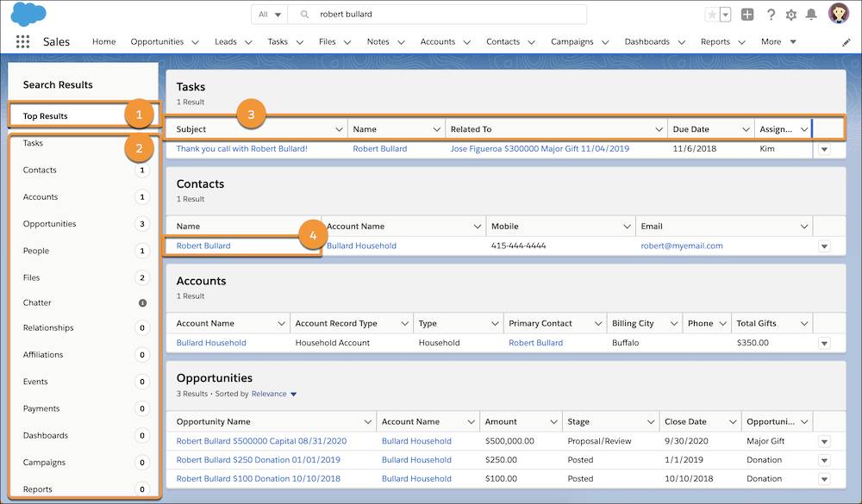Screen dimensions: 862x504
Task: Open the Opportunities navigation tab
Action: tap(157, 41)
